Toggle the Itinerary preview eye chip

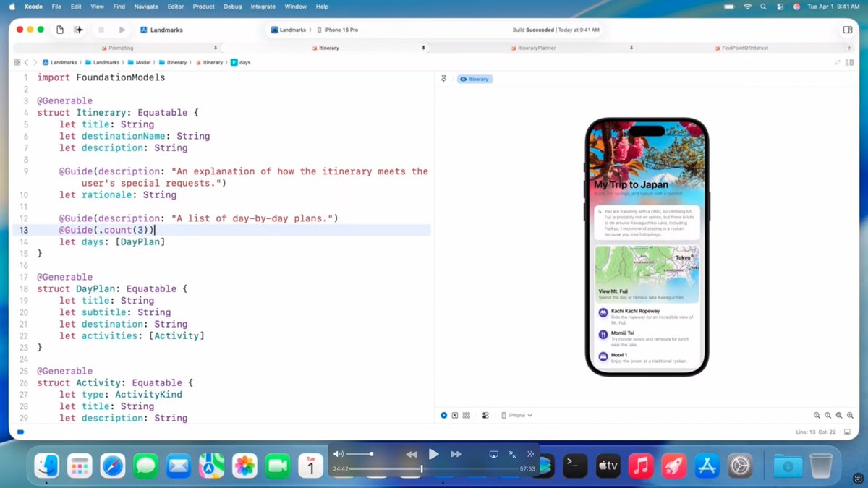[x=475, y=79]
